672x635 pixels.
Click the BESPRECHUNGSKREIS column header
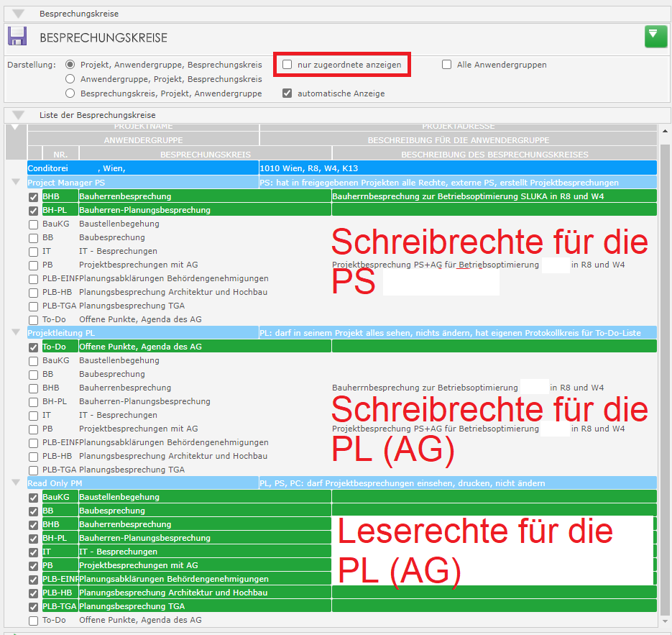click(x=206, y=154)
